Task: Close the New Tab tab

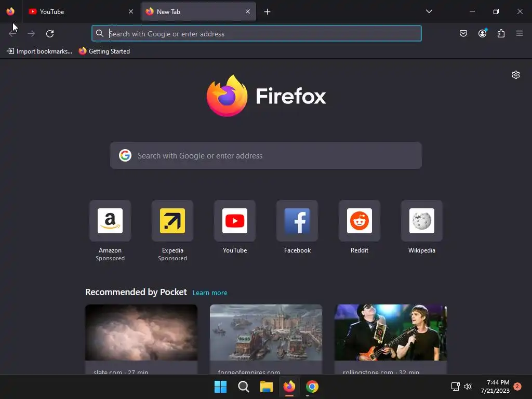Action: pyautogui.click(x=248, y=11)
